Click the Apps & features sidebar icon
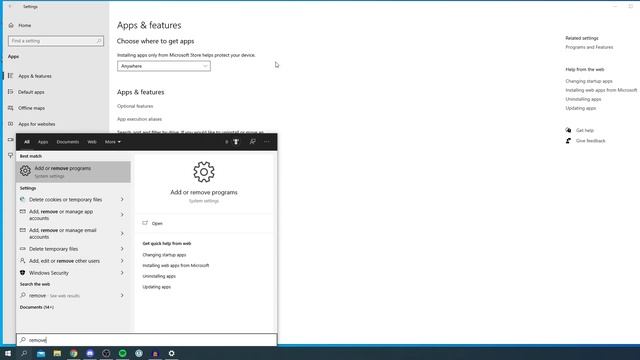640x360 pixels. tap(11, 76)
